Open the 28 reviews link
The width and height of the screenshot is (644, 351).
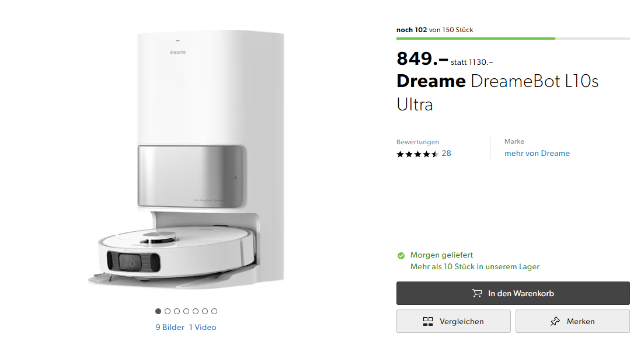click(447, 153)
